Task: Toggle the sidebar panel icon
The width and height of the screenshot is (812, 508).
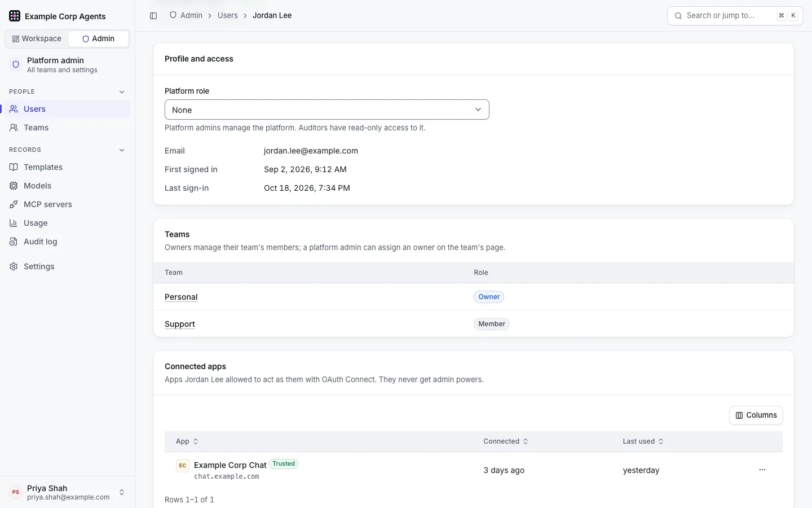Action: (x=153, y=16)
